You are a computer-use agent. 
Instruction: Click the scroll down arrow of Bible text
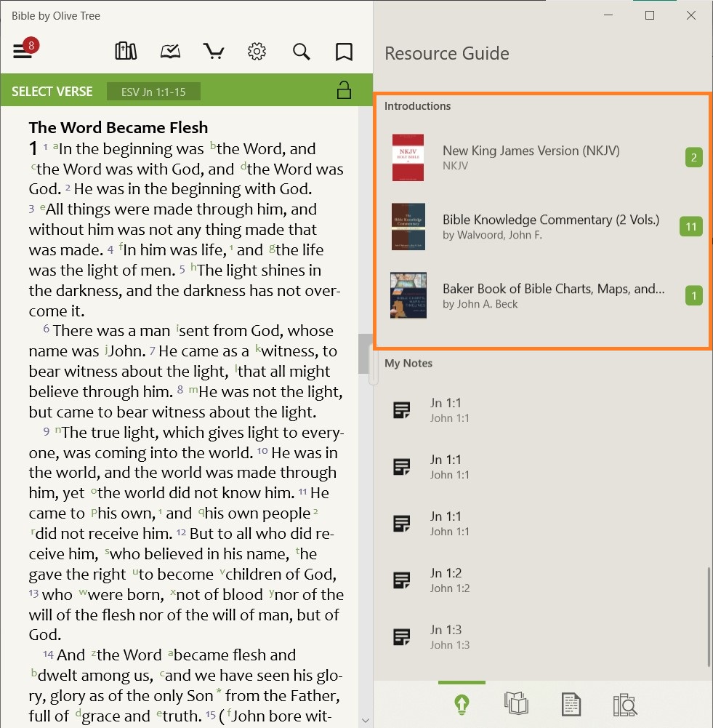[x=366, y=721]
